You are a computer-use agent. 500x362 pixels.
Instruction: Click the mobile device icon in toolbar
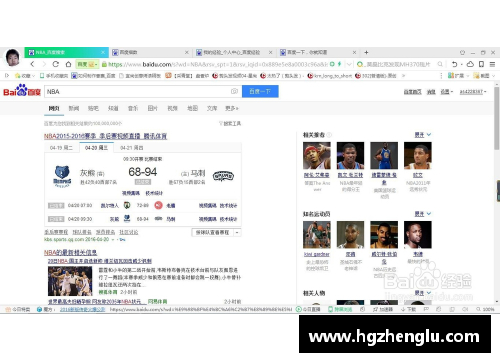coord(481,64)
